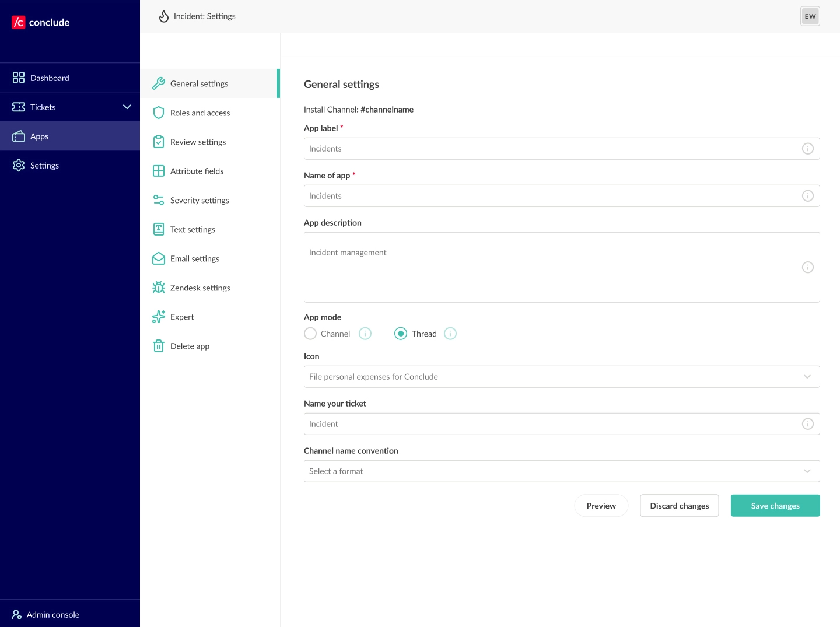Open the Icon dropdown
840x627 pixels.
tap(561, 377)
